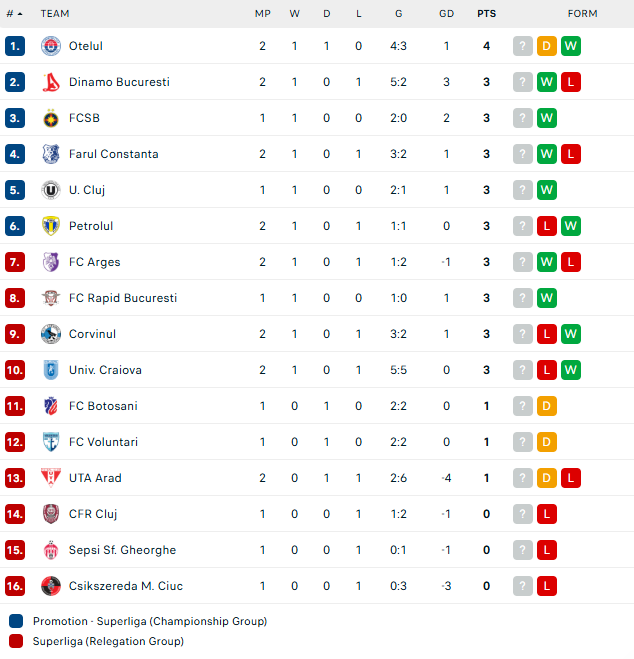634x659 pixels.
Task: Open Dinamo Bucuresti team logo
Action: 51,82
